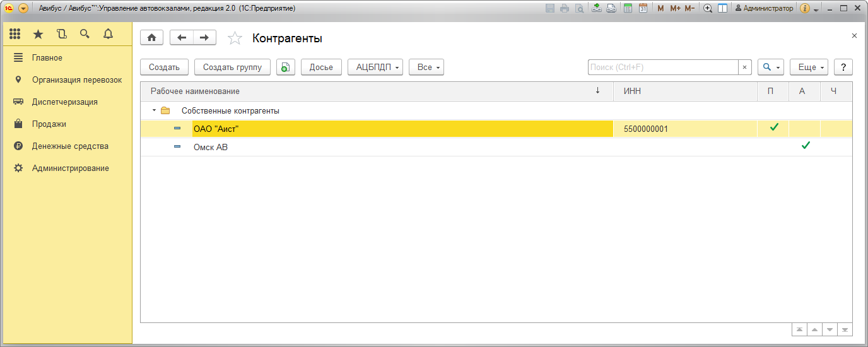Open the sections menu grid icon
Viewport: 868px width, 347px height.
15,34
